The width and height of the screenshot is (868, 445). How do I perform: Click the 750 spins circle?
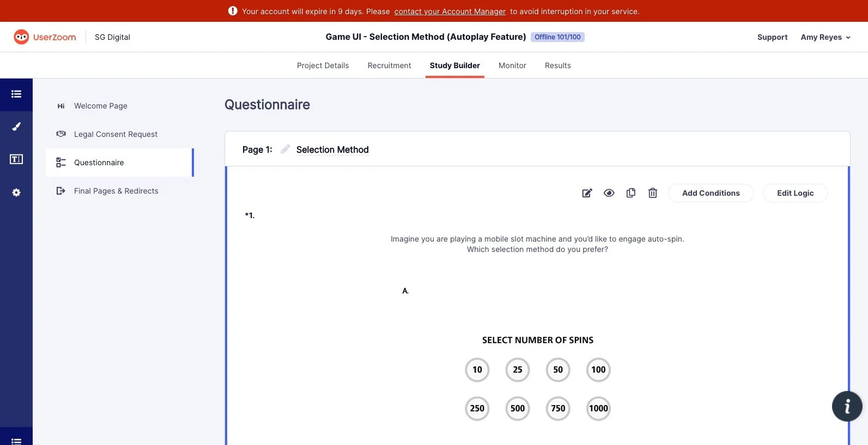tap(558, 408)
